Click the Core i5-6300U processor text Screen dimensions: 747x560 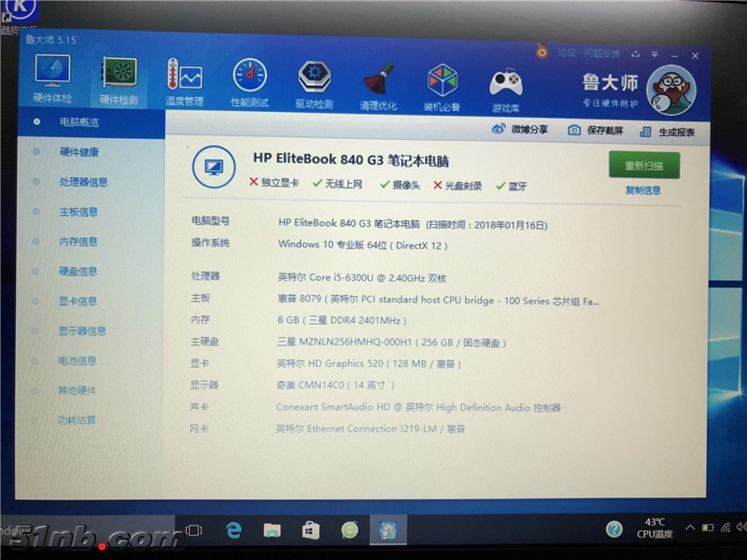[x=362, y=277]
